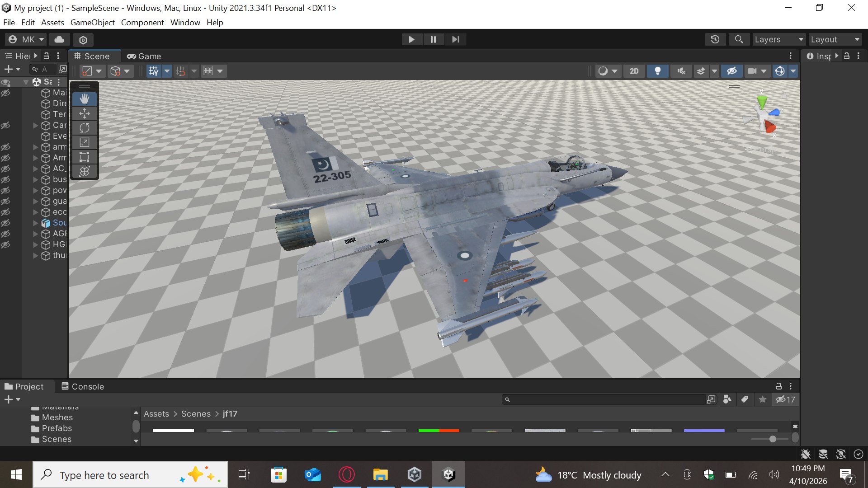Open the Assets menu
The width and height of the screenshot is (868, 488).
[x=52, y=22]
